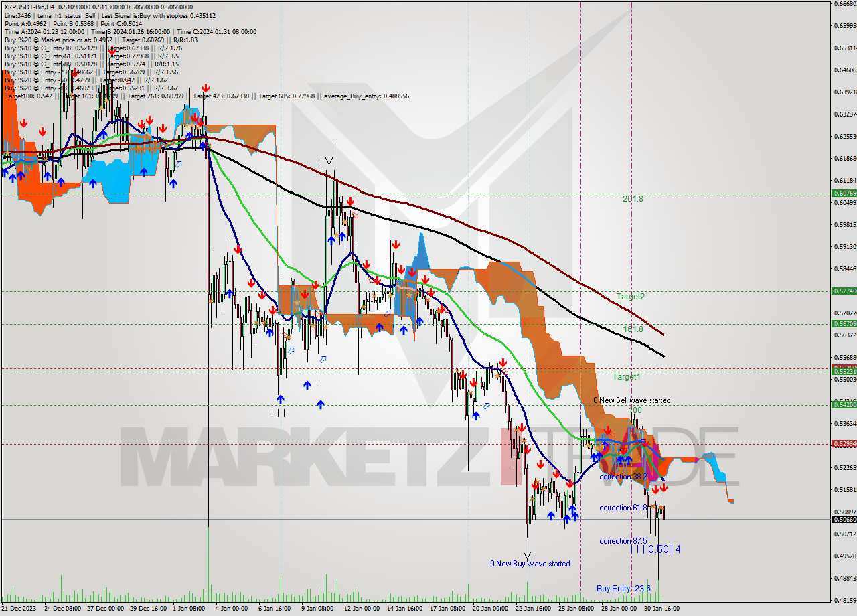Click the '14 Jan 16:00' time axis label

click(404, 609)
